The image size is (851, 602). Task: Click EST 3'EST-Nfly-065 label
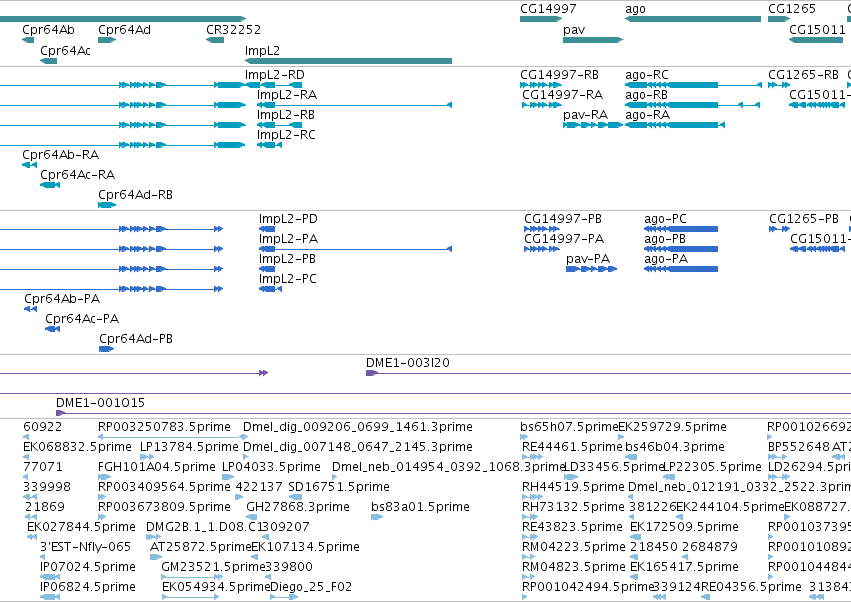coord(85,547)
